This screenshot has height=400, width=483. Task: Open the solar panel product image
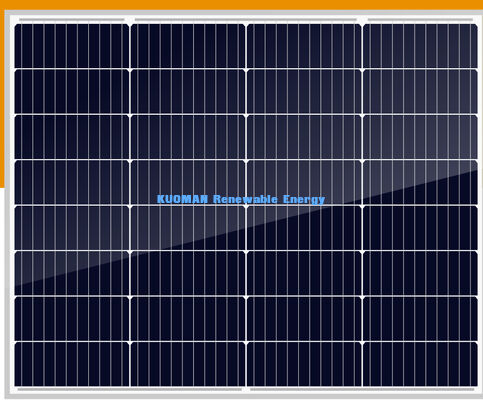(243, 205)
